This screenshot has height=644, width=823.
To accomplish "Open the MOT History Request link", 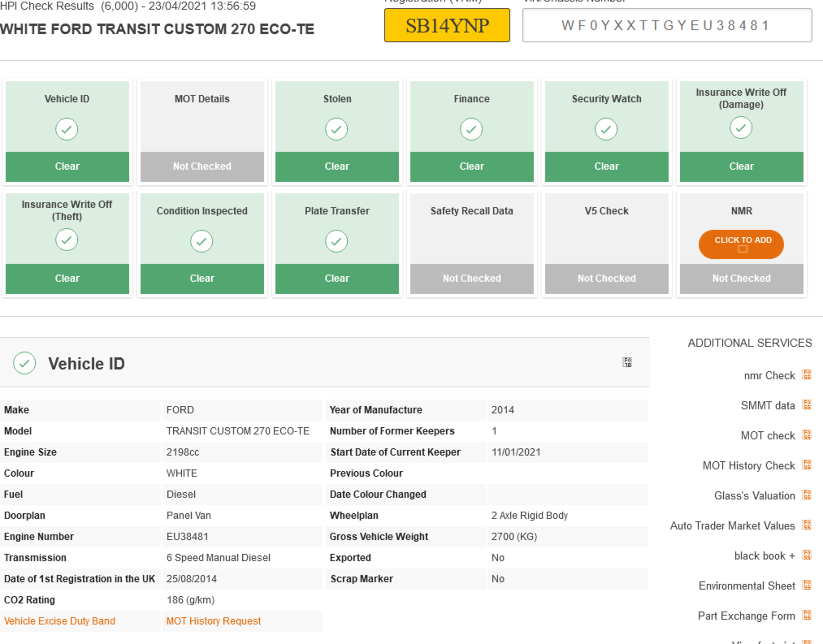I will pyautogui.click(x=213, y=621).
